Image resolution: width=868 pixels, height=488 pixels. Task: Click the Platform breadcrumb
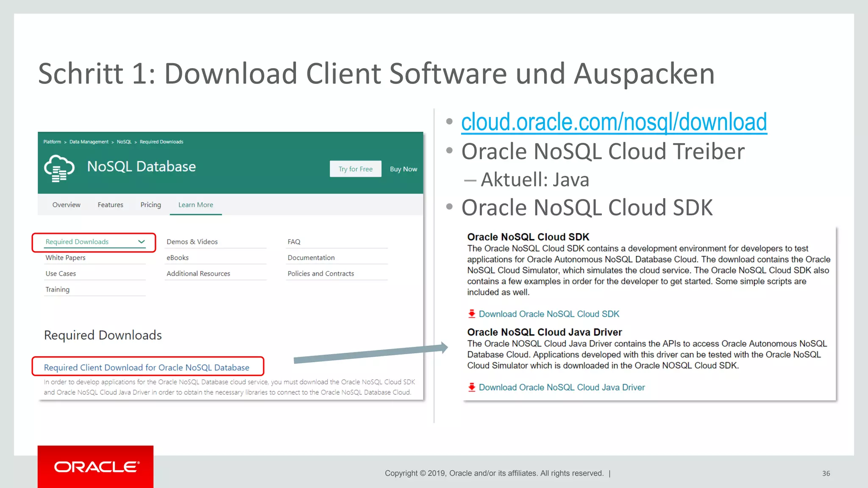click(x=52, y=142)
